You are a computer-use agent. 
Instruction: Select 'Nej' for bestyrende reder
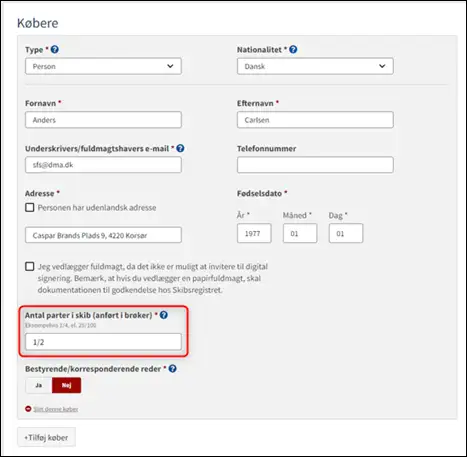click(x=66, y=385)
